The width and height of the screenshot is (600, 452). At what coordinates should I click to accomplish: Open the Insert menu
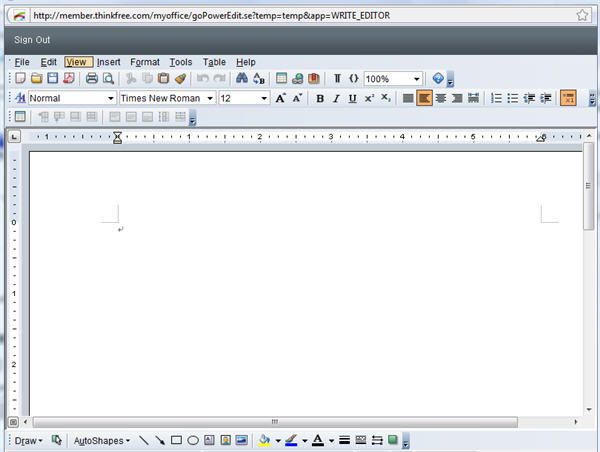(108, 62)
